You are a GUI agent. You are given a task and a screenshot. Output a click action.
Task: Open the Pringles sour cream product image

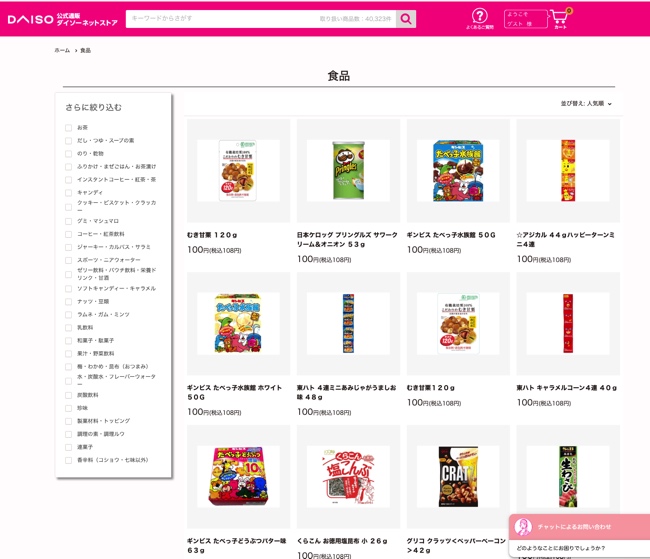pyautogui.click(x=348, y=170)
